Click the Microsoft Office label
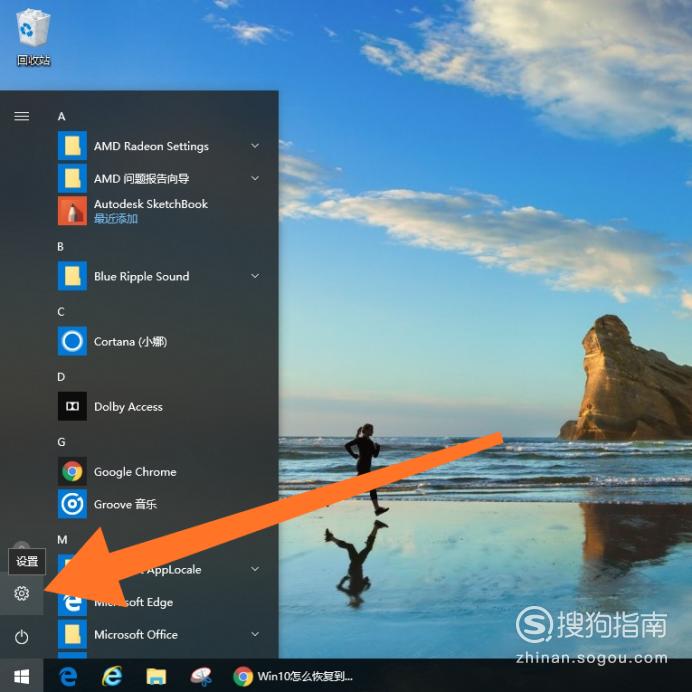692x692 pixels. pos(136,635)
